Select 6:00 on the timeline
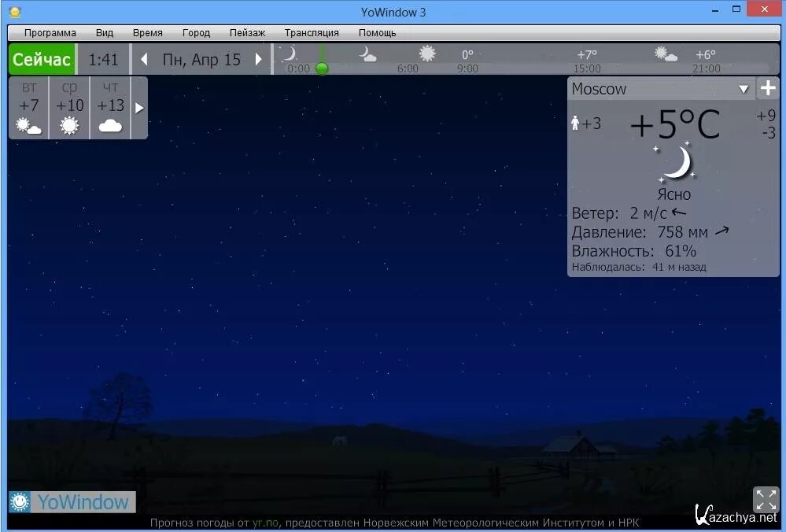 (408, 68)
